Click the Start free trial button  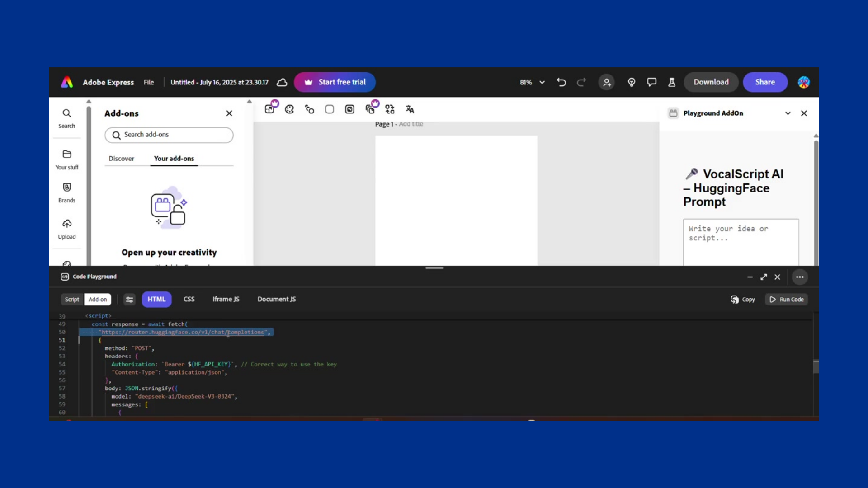click(335, 82)
